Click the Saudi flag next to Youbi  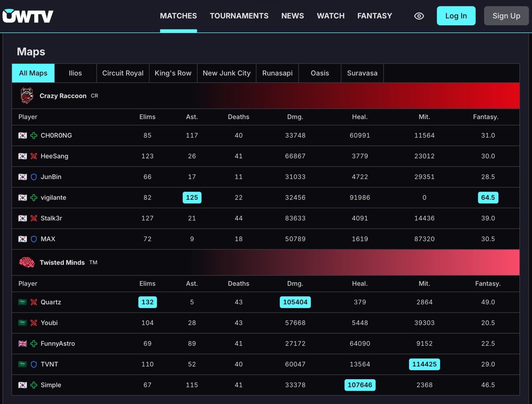(22, 323)
